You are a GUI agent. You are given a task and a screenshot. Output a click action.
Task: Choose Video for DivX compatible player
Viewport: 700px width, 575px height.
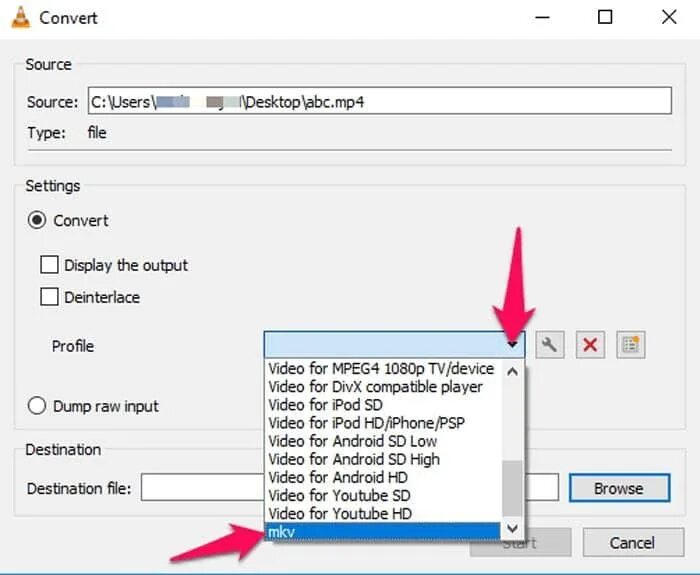pos(382,387)
